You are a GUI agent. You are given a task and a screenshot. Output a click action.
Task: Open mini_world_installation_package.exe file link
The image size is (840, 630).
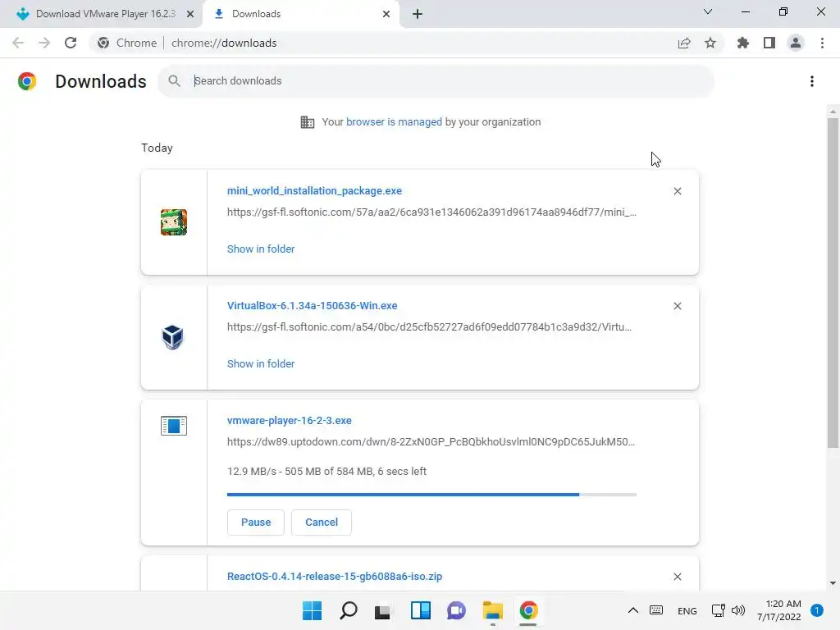point(314,190)
